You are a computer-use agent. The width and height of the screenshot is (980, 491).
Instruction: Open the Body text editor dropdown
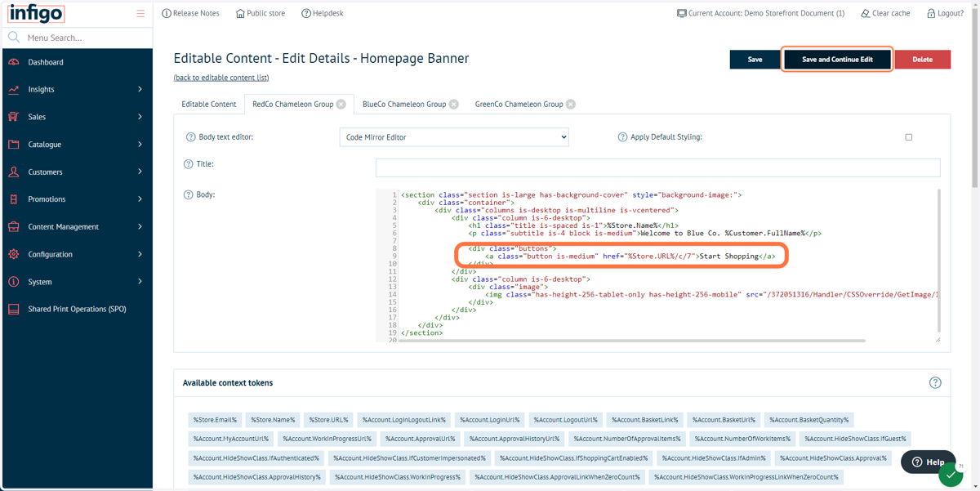coord(454,137)
